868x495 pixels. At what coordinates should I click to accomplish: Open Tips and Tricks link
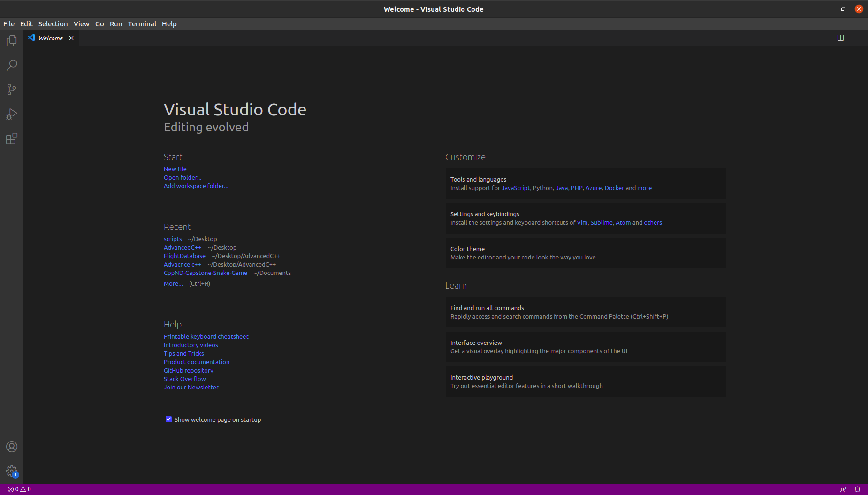tap(184, 353)
